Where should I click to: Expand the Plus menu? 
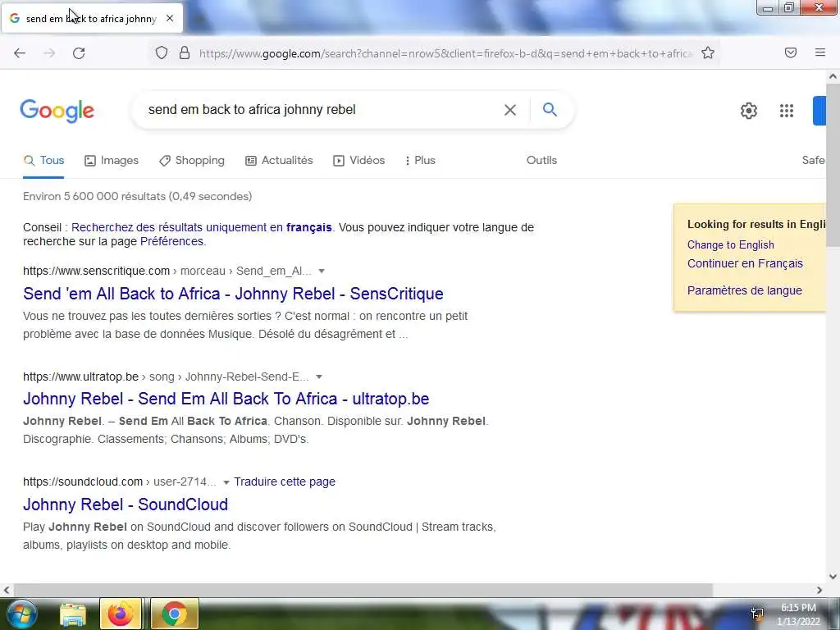(421, 160)
